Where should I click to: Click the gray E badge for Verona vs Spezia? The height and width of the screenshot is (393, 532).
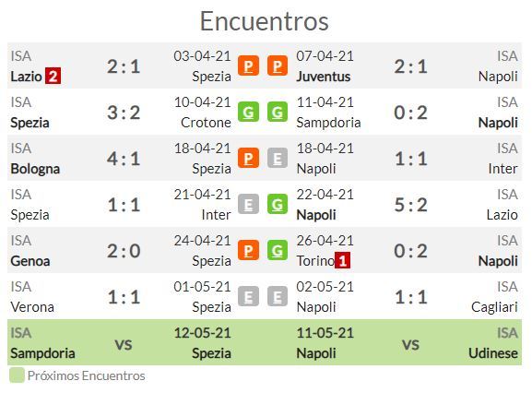tap(248, 296)
